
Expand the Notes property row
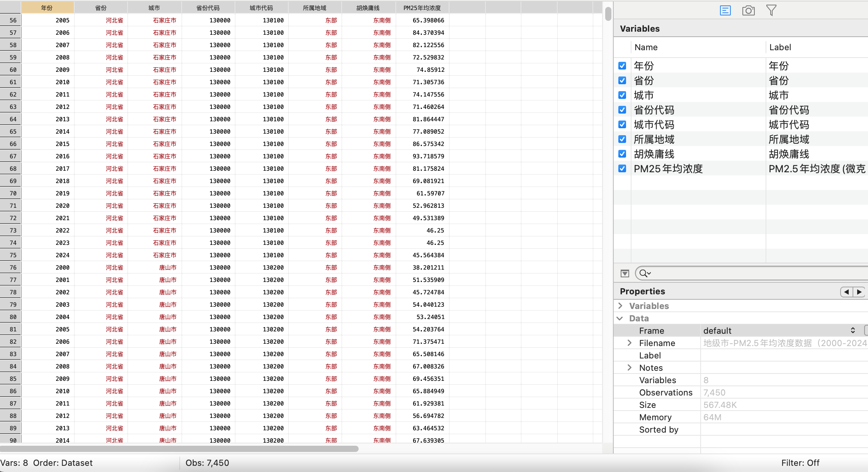(x=630, y=368)
